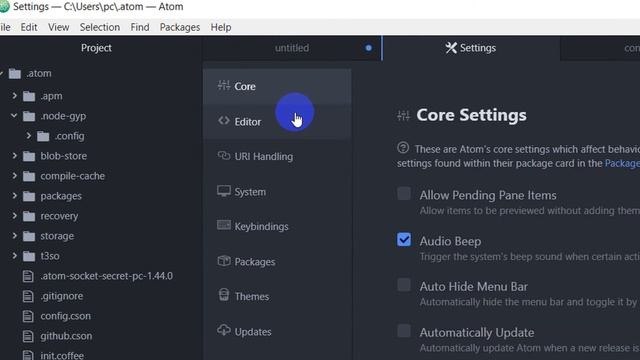The image size is (640, 360).
Task: Click the Audio Beep label text
Action: pyautogui.click(x=450, y=241)
